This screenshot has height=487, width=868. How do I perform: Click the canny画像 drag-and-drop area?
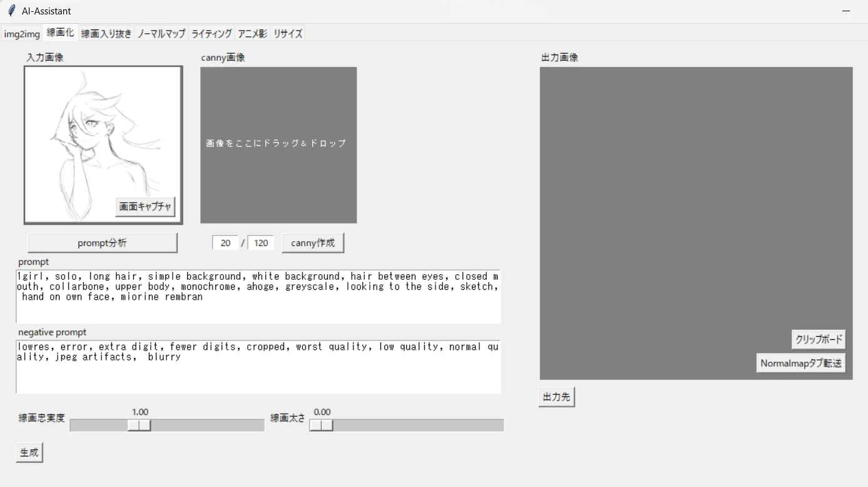point(278,145)
